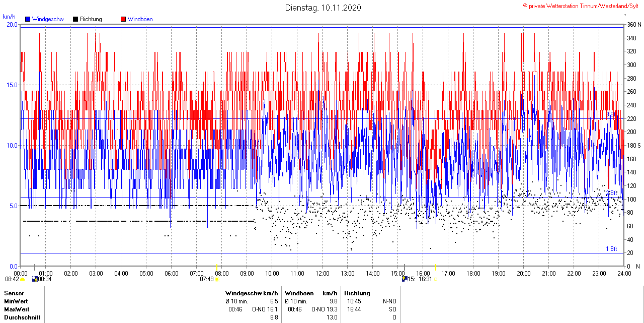Click the black Richtung legend square
The image size is (644, 323).
pyautogui.click(x=75, y=19)
